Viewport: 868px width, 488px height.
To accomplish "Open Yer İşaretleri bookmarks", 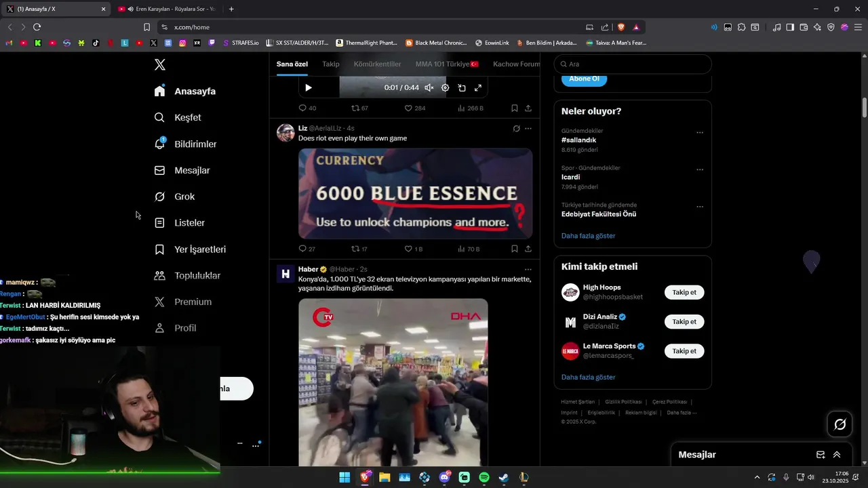I will [x=190, y=249].
